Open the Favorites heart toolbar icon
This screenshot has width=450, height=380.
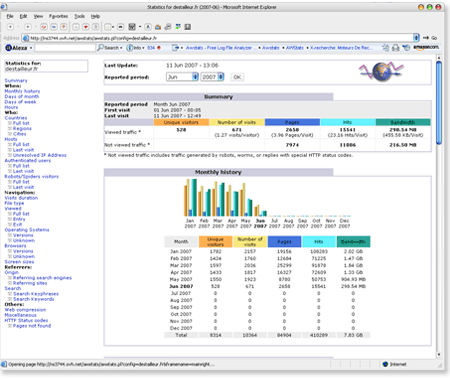coord(86,27)
